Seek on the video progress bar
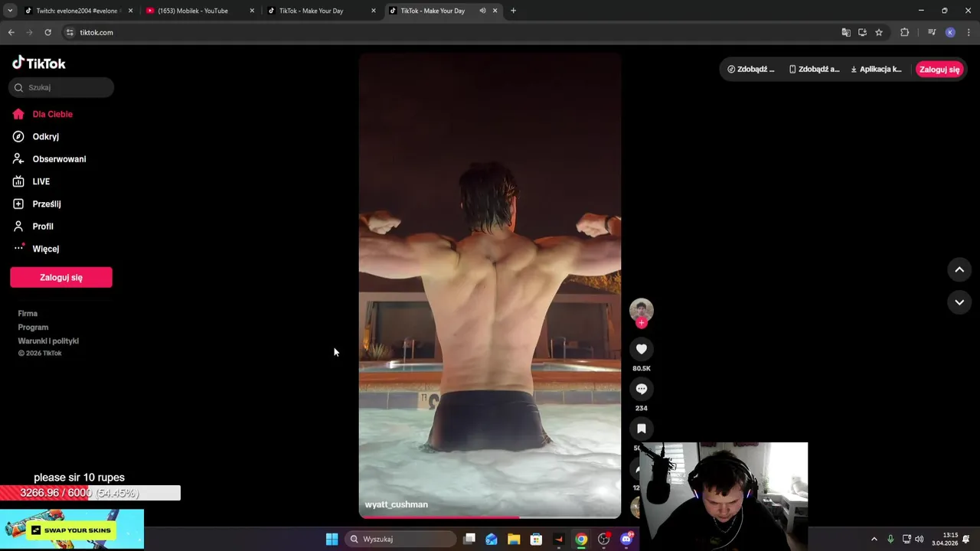Viewport: 980px width, 551px height. coord(490,517)
